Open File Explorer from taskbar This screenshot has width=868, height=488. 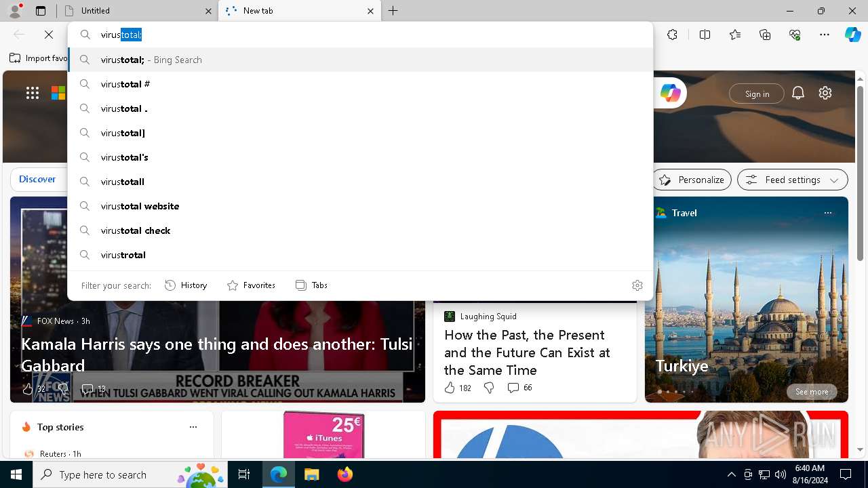(x=311, y=474)
